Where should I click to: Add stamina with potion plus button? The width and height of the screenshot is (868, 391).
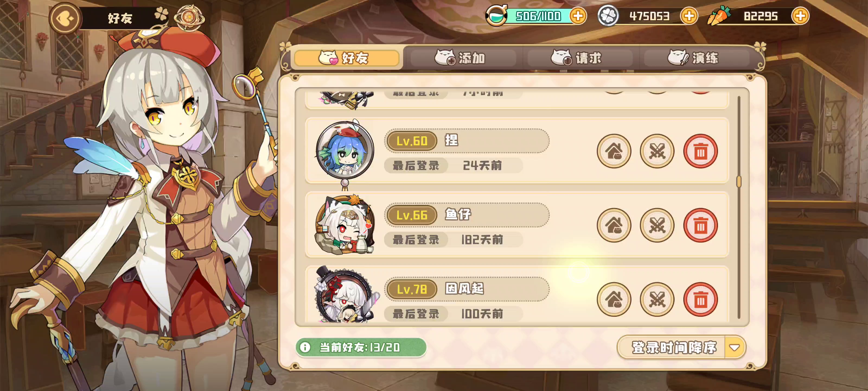(578, 16)
